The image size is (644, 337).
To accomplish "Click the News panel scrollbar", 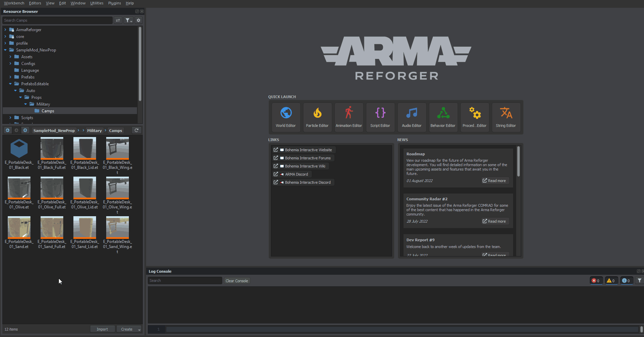I will point(519,161).
